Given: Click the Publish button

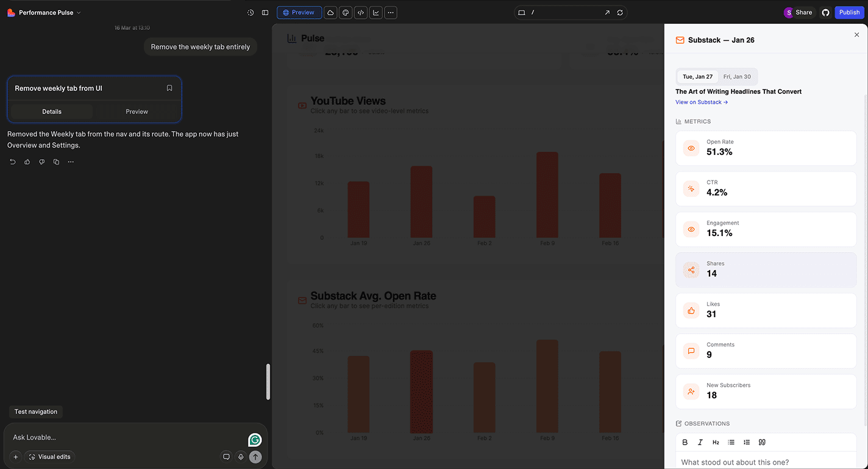Looking at the screenshot, I should 849,12.
